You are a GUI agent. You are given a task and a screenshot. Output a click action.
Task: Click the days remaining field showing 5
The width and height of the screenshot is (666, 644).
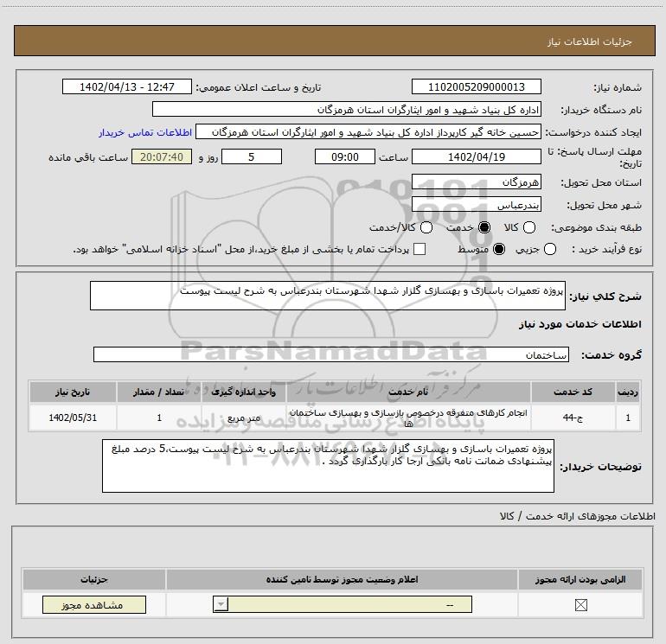(252, 156)
